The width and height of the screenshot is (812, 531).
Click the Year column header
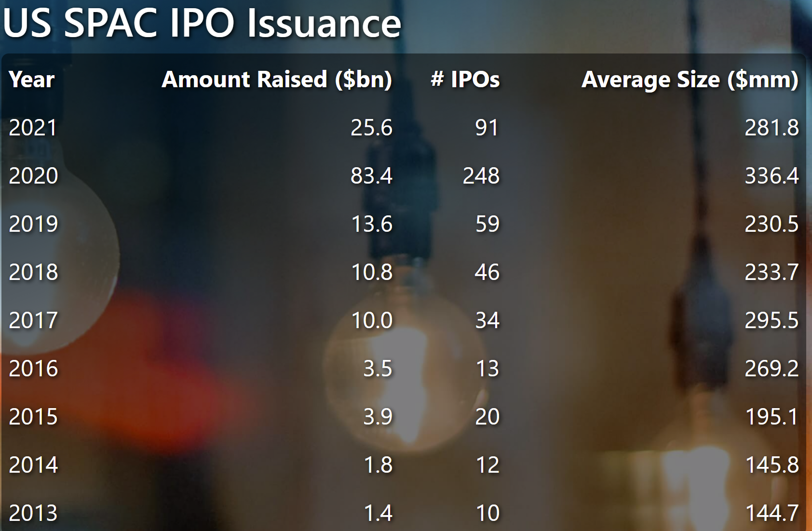pos(32,80)
